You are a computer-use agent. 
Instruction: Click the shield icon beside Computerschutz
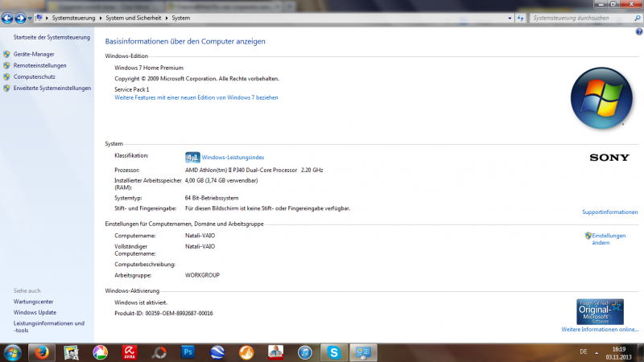coord(6,76)
